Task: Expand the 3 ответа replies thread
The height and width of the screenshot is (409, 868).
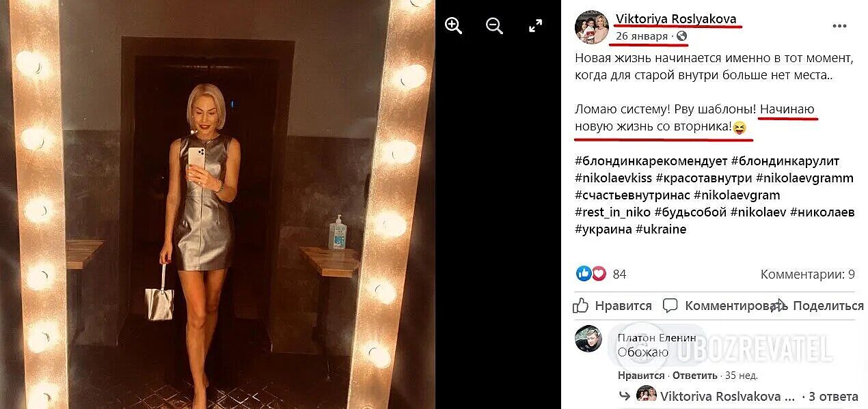Action: pos(833,396)
